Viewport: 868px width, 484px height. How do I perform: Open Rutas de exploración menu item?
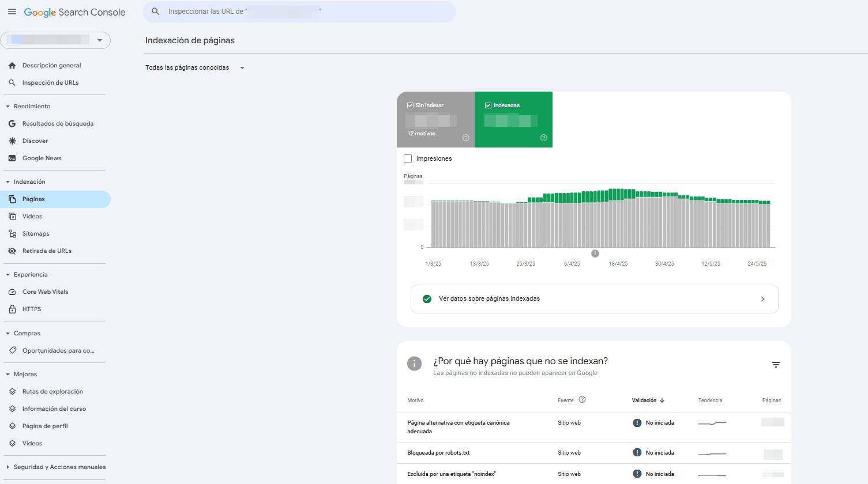tap(55, 392)
